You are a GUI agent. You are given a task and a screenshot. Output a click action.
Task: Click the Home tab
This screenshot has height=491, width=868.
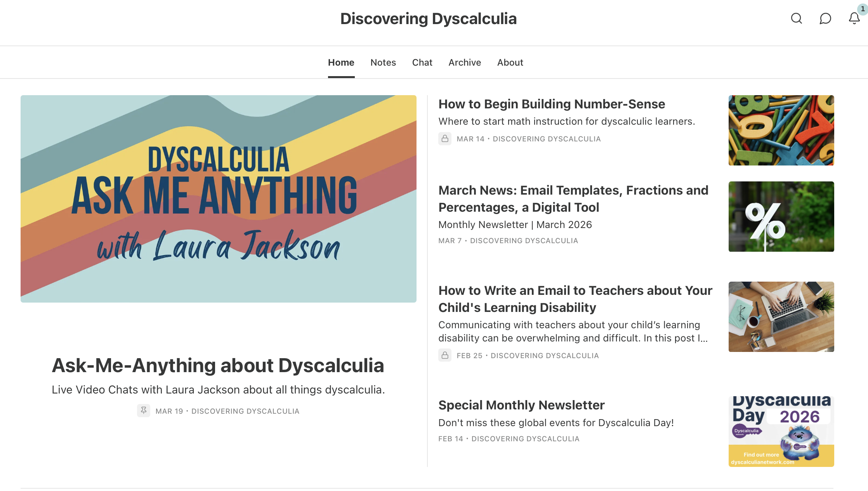(341, 63)
